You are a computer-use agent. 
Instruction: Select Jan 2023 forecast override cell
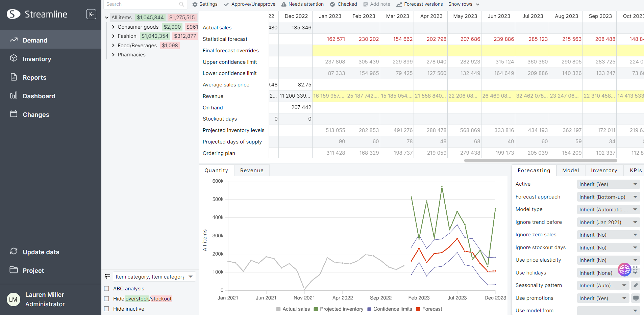coord(329,51)
